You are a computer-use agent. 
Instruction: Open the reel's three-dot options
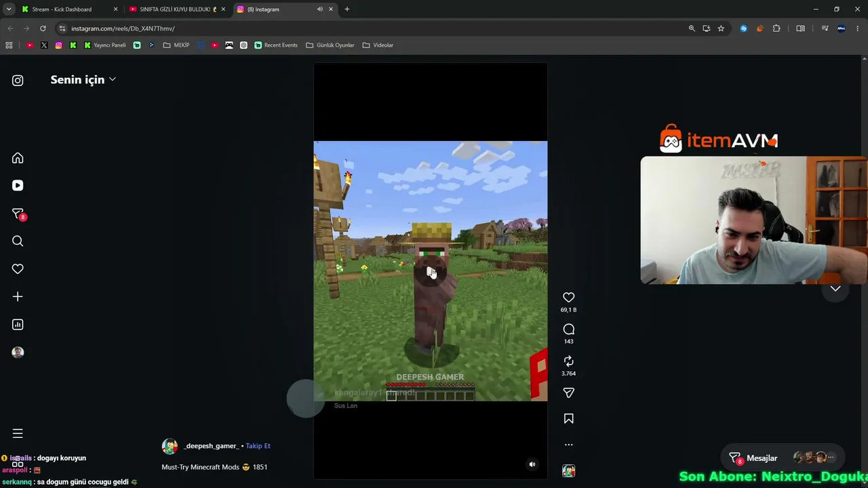tap(568, 445)
